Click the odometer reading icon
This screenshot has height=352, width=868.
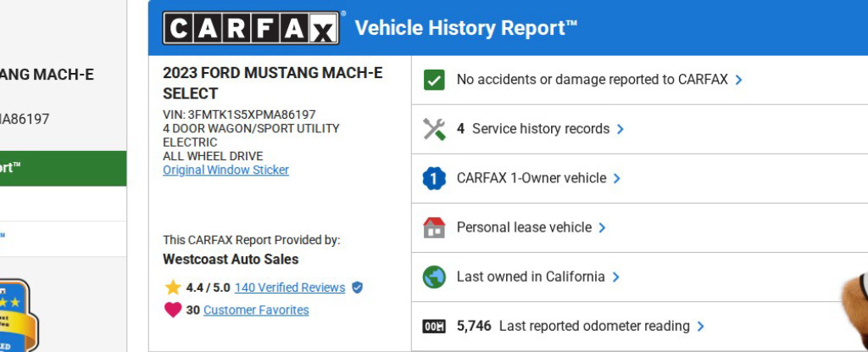coord(434,326)
